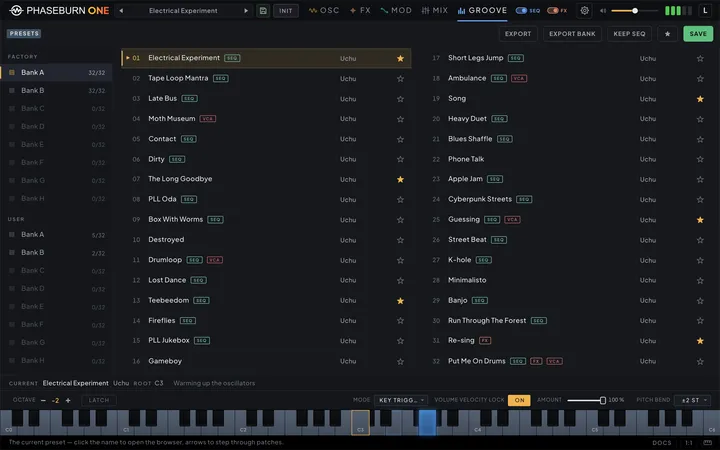Open the Pitch Bend ±2 ST dropdown
The width and height of the screenshot is (720, 450).
click(x=692, y=400)
